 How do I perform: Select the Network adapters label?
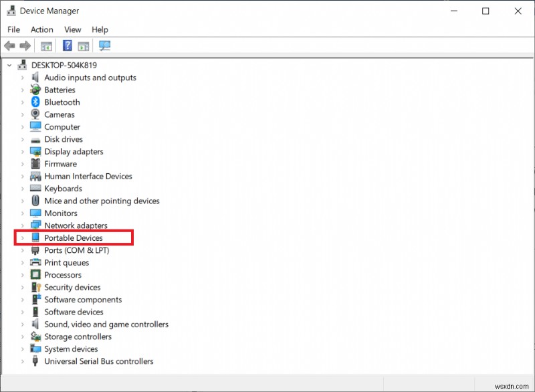coord(76,225)
